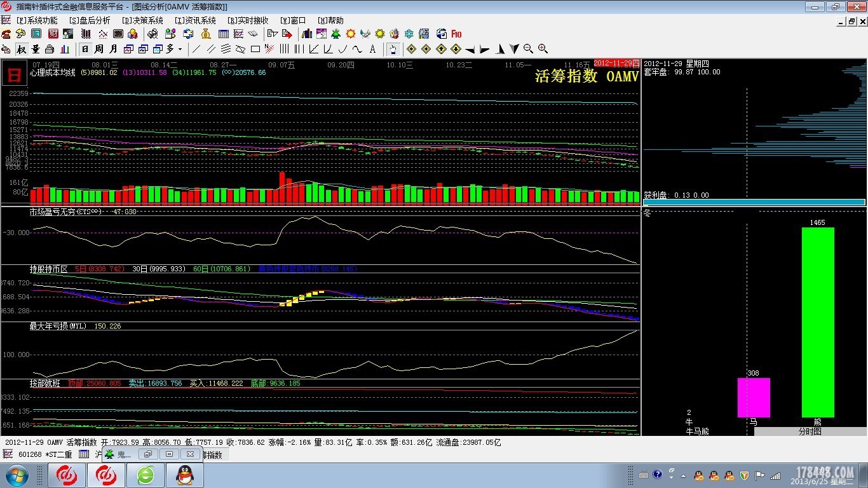
Task: Click the bar chart columns icon in top toolbar
Action: 86,34
